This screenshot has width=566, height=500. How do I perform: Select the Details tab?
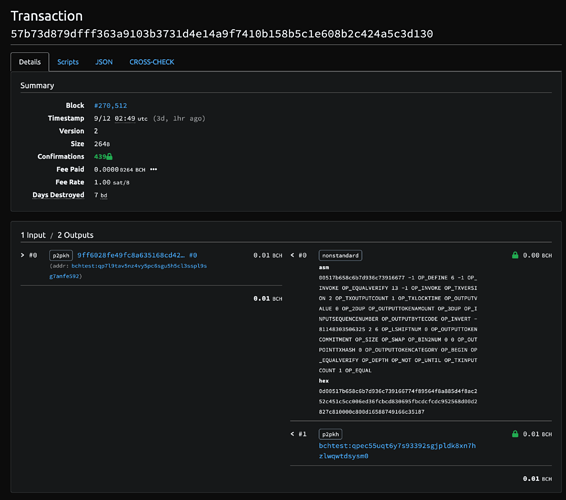[30, 62]
